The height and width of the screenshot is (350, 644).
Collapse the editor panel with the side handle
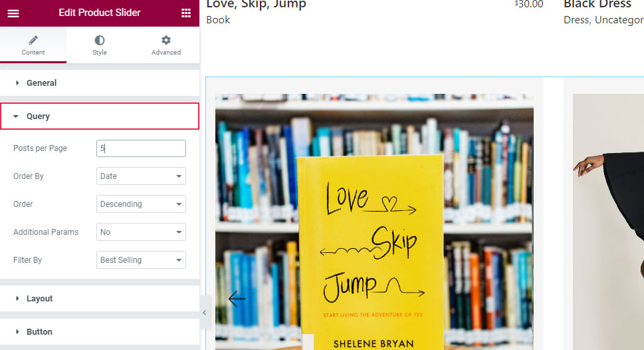(204, 313)
